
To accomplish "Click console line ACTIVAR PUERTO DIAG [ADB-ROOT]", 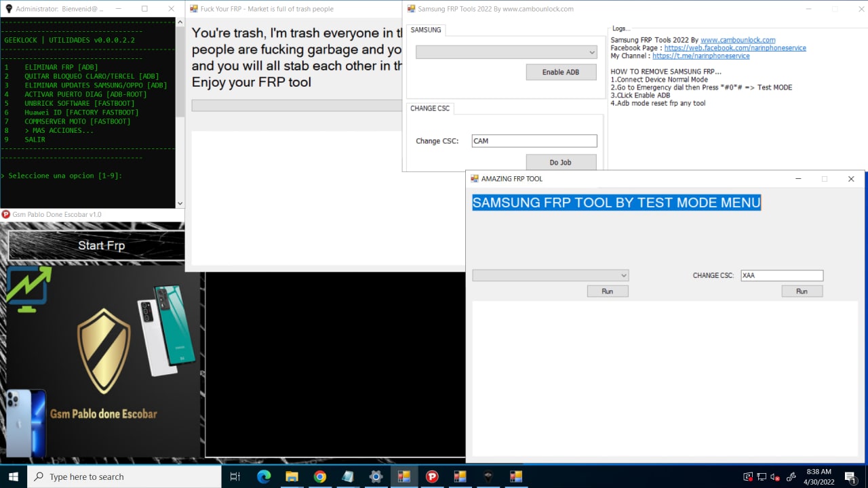I will (85, 94).
